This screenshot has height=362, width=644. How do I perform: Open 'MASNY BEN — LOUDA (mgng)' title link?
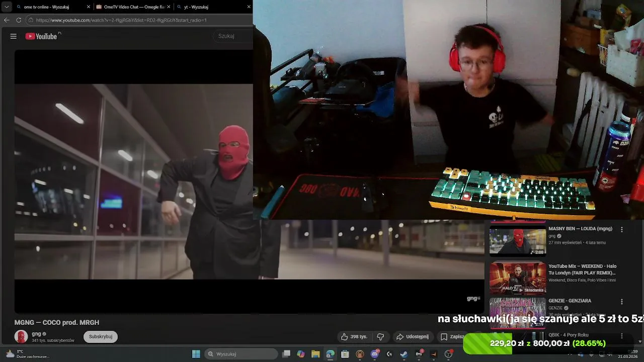[580, 229]
